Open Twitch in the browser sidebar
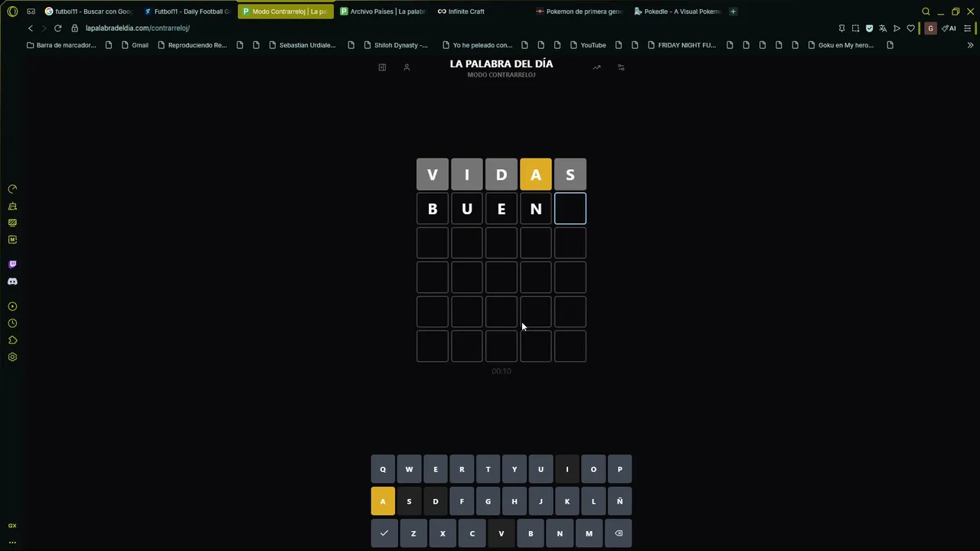Screen dimensions: 980x551 (12, 264)
